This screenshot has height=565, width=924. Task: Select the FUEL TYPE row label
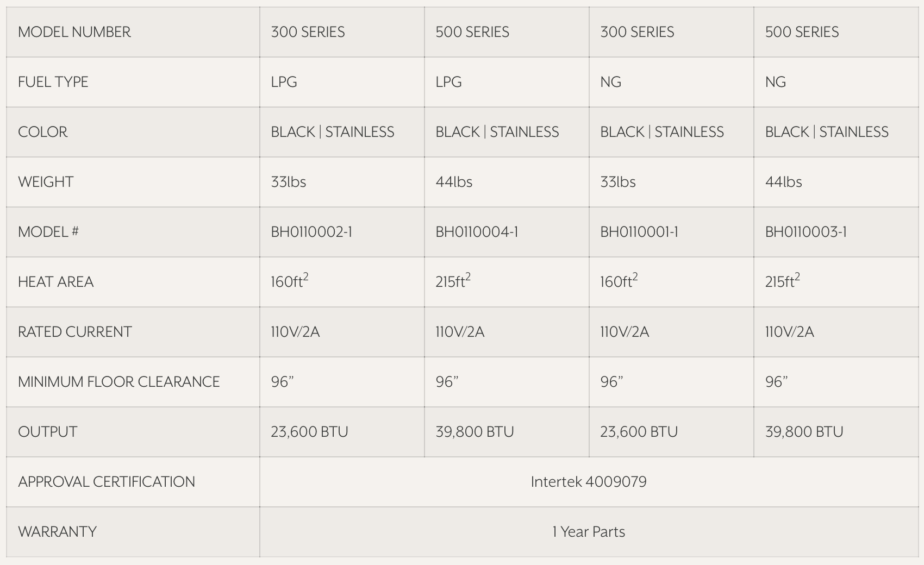click(53, 82)
